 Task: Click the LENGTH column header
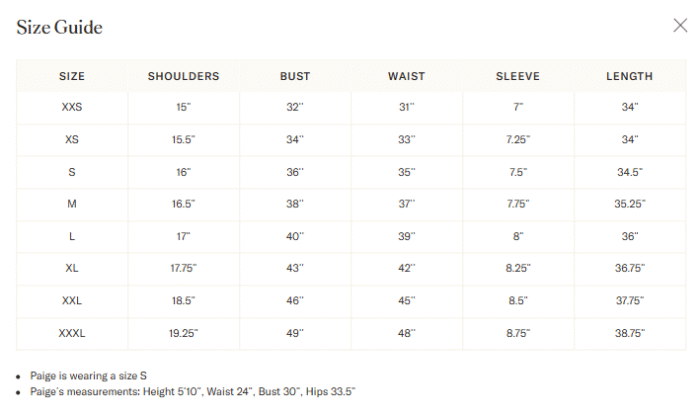629,76
